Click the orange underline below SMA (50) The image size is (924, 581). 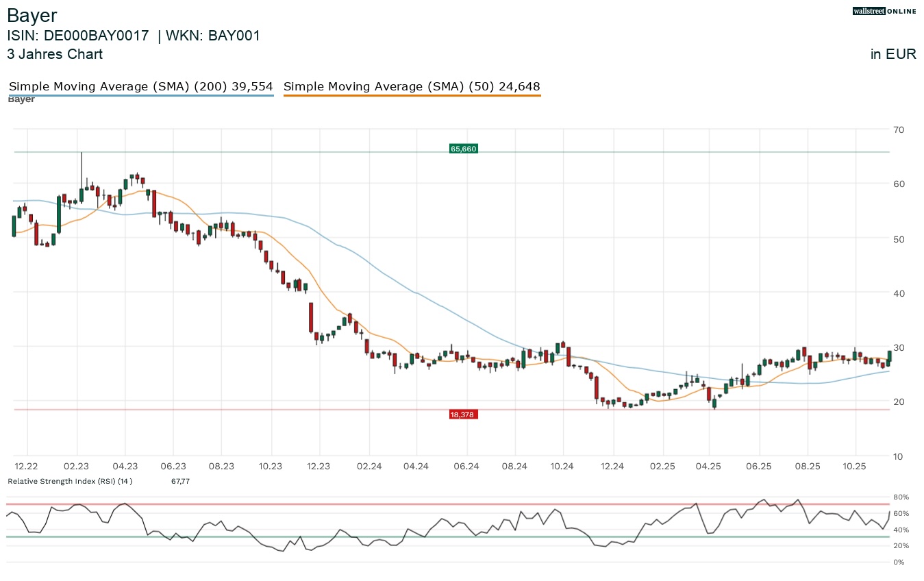tap(412, 96)
